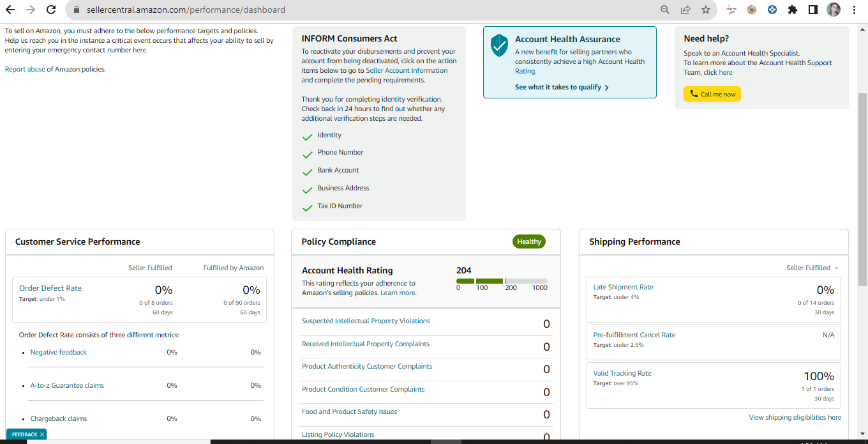Click the Customer Service Performance heading

78,242
